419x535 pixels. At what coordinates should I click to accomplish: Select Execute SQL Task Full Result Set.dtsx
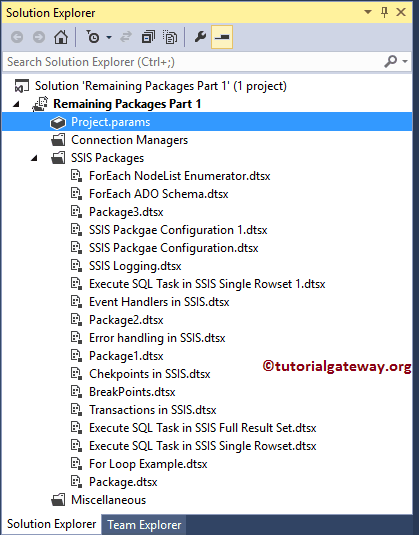(x=203, y=428)
